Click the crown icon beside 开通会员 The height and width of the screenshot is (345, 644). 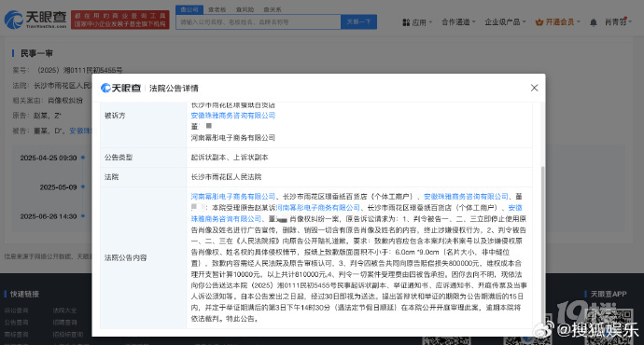click(539, 22)
